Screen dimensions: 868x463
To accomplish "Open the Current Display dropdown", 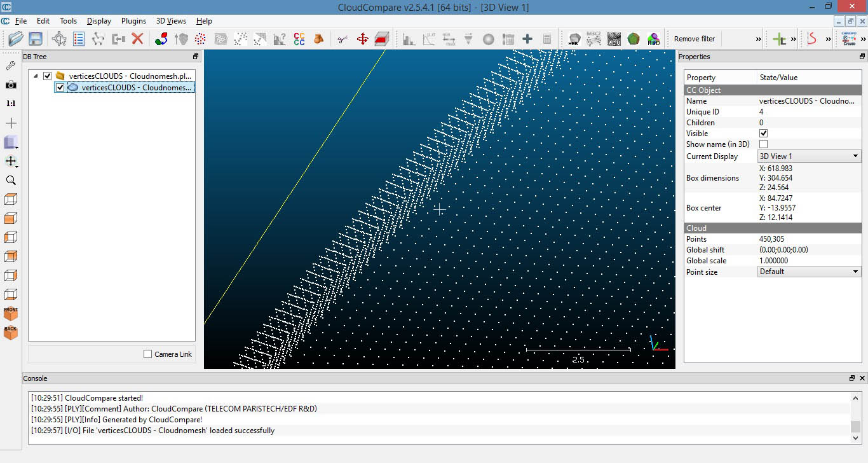I will coord(809,156).
